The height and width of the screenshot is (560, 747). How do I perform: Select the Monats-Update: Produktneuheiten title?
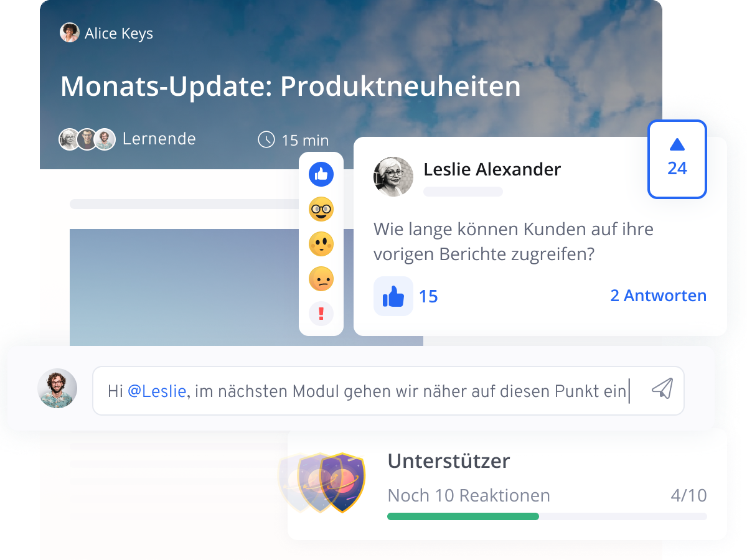tap(290, 87)
